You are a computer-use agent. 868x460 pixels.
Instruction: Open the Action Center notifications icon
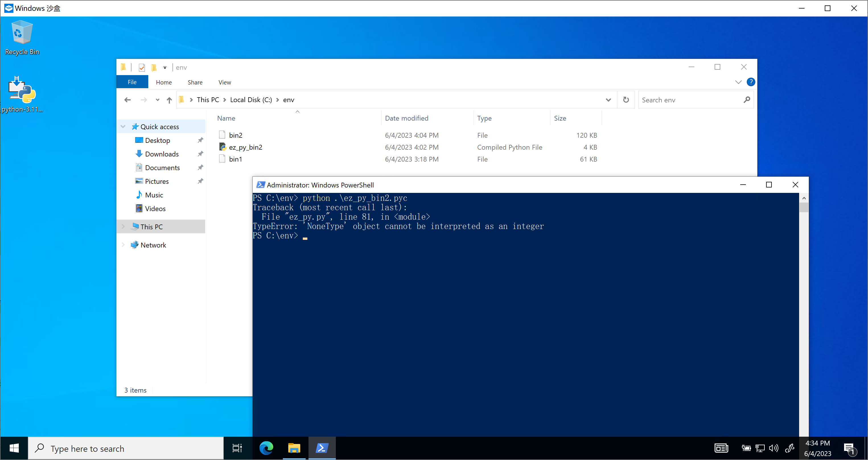[x=850, y=449]
